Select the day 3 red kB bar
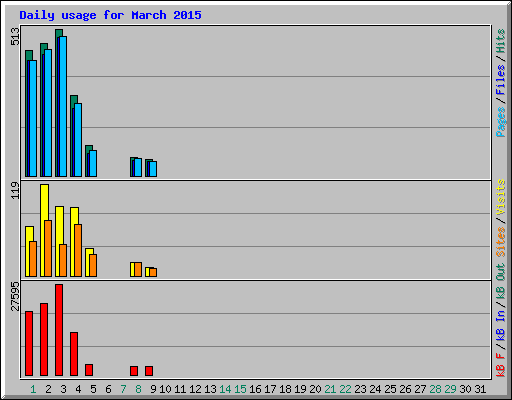512x400 pixels. pos(59,330)
